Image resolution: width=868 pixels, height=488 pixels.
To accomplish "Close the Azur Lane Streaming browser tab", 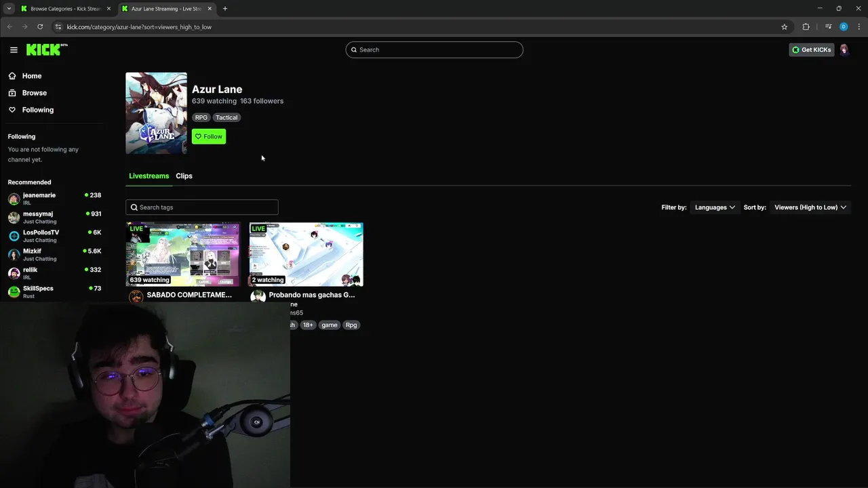I will pyautogui.click(x=210, y=9).
